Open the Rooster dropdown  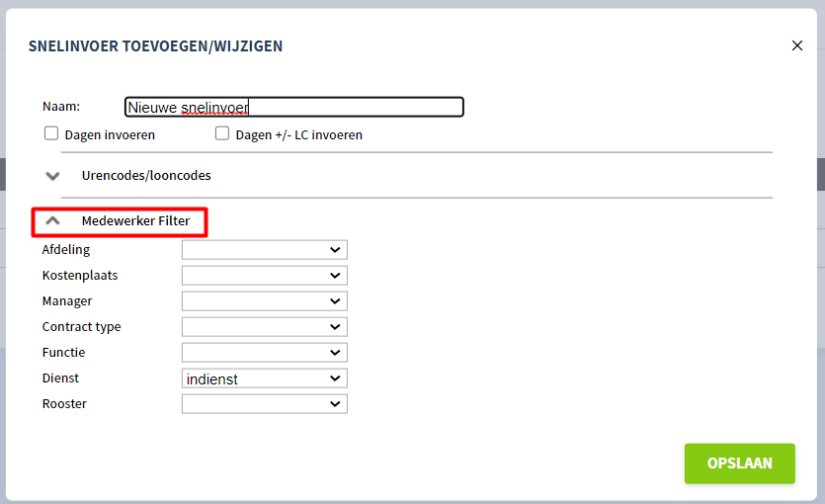tap(265, 404)
